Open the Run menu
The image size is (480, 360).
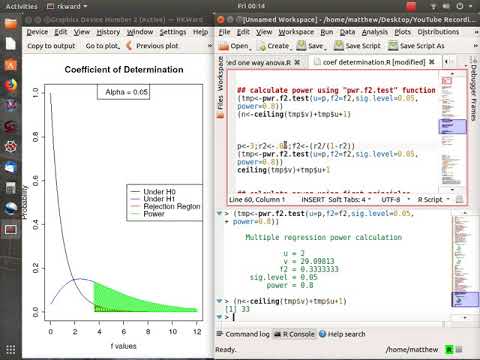pos(327,32)
